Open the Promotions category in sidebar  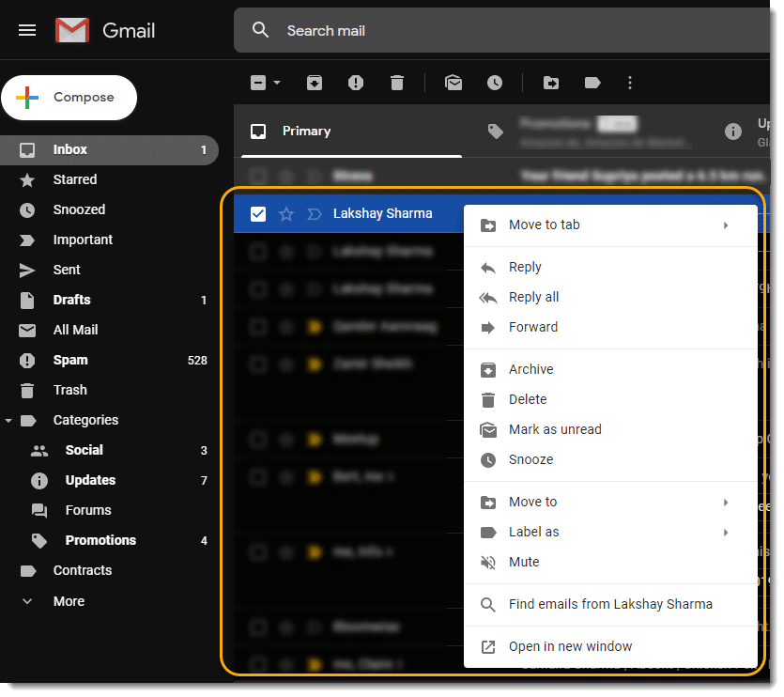click(x=109, y=540)
